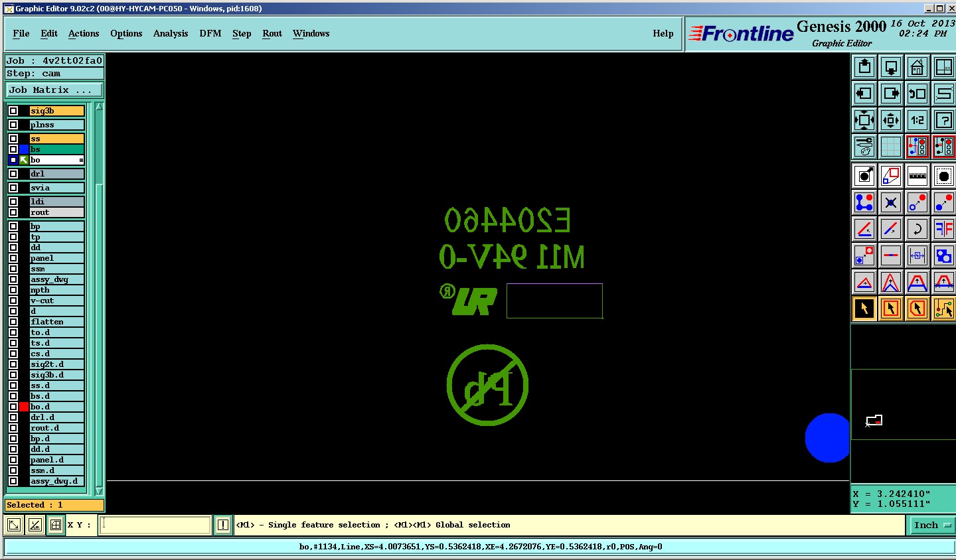Toggle the plnss layer checkbox

coord(13,125)
